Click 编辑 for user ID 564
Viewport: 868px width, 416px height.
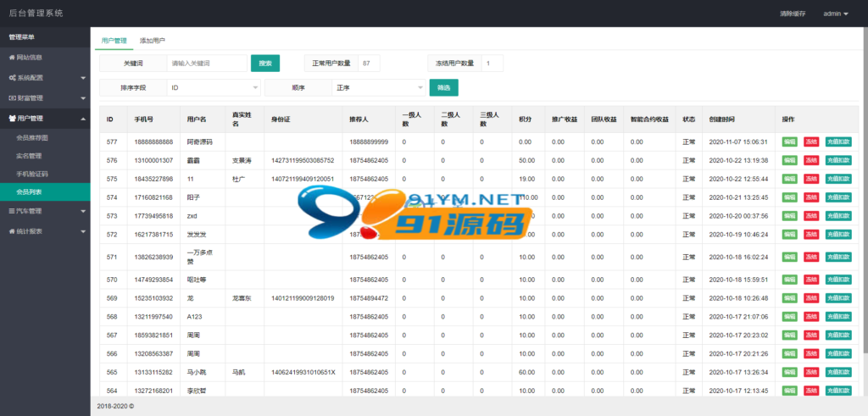pyautogui.click(x=790, y=391)
